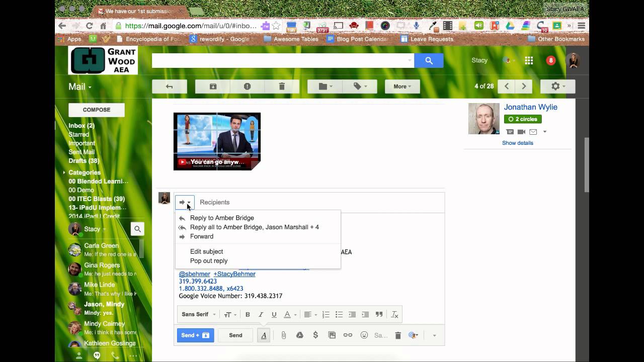The height and width of the screenshot is (362, 644).
Task: Open the notifications badge showing 8
Action: click(551, 60)
